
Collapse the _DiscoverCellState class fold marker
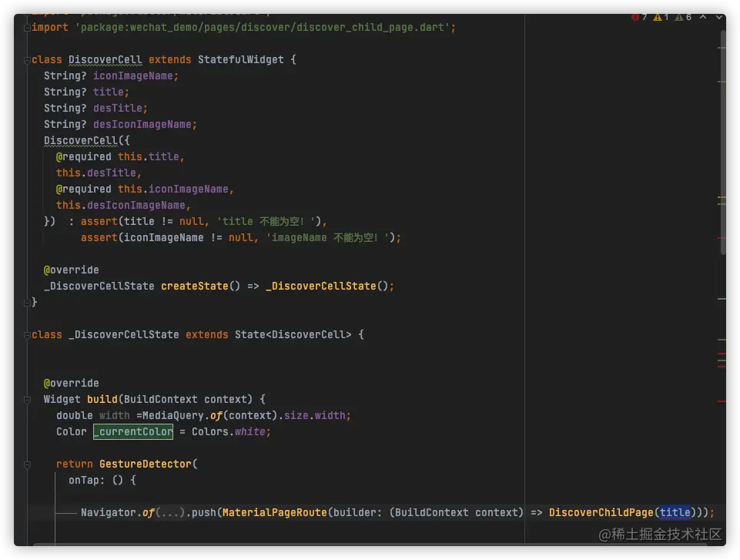click(x=28, y=335)
